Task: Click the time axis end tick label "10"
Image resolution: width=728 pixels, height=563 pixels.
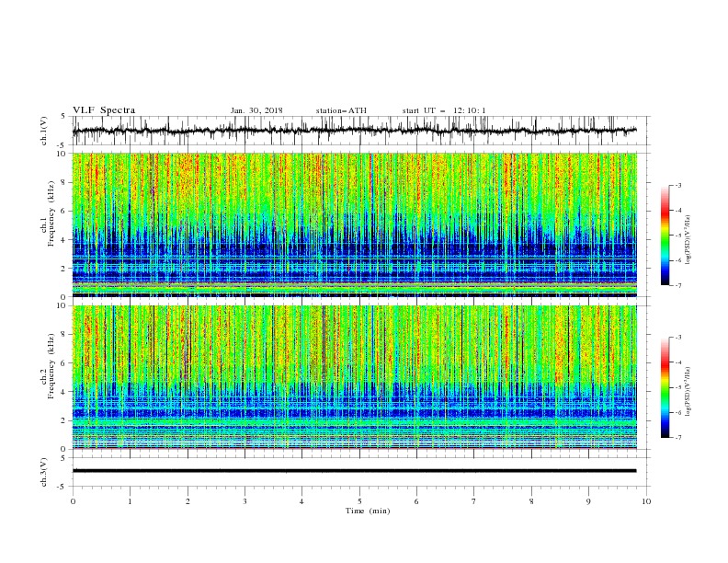Action: click(646, 501)
